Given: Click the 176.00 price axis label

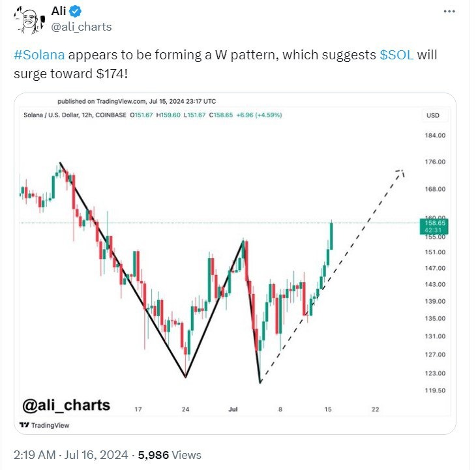Looking at the screenshot, I should pyautogui.click(x=434, y=162).
